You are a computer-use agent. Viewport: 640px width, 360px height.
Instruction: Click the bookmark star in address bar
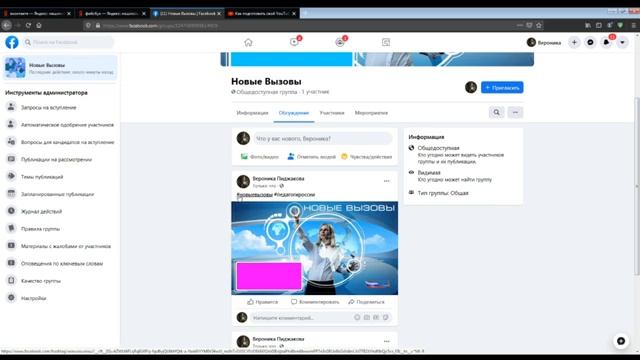coord(539,25)
